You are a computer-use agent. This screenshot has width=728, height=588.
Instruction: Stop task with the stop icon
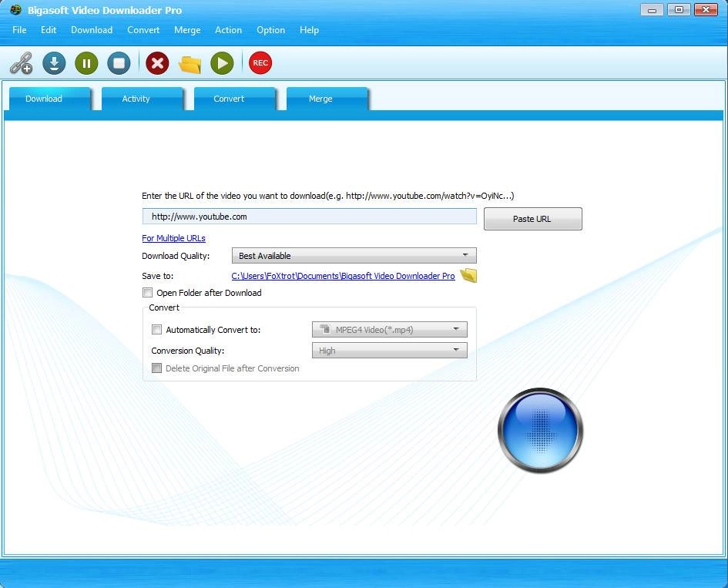(119, 63)
